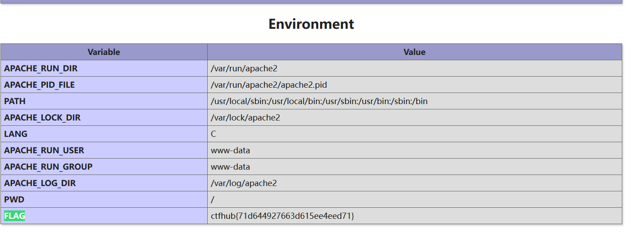Click the PATH variable name

(x=15, y=101)
